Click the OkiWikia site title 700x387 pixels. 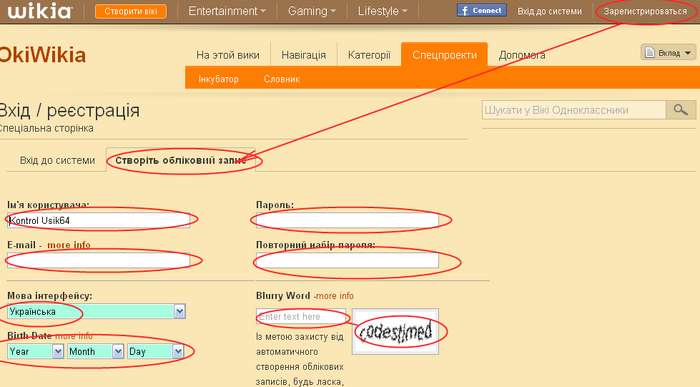click(42, 55)
